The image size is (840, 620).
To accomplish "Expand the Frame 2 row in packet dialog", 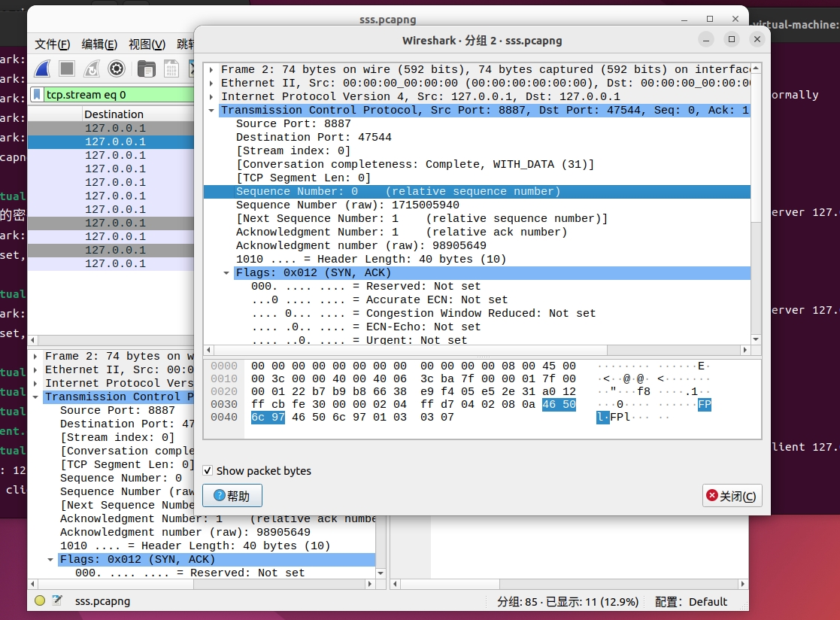I will pyautogui.click(x=211, y=70).
